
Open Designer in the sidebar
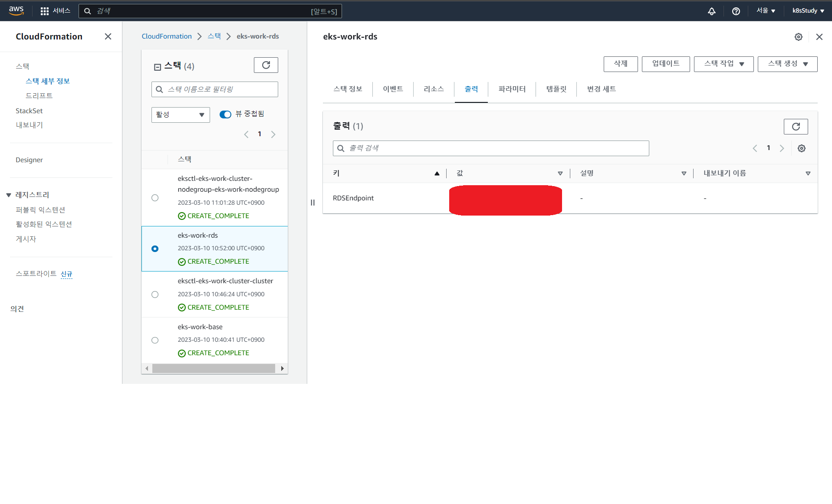29,160
